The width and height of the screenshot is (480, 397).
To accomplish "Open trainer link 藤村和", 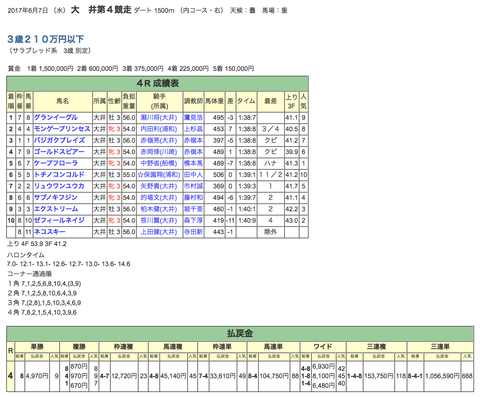I will [193, 198].
